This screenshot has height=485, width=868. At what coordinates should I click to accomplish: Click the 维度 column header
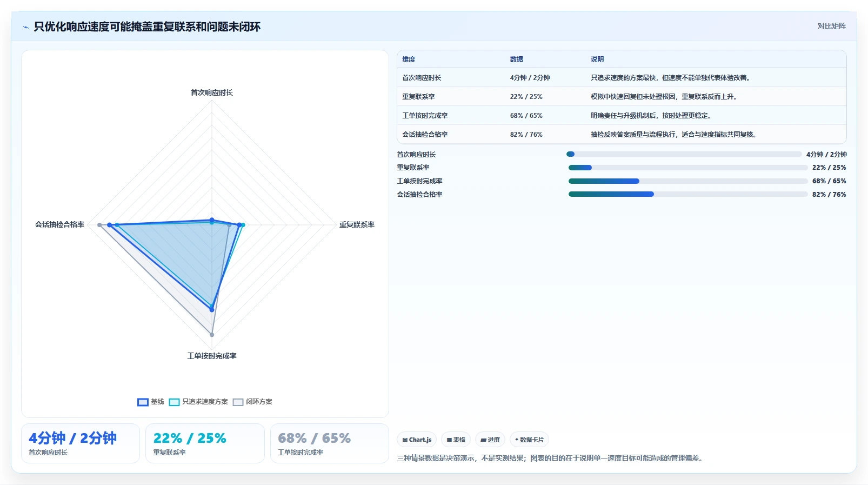click(409, 59)
